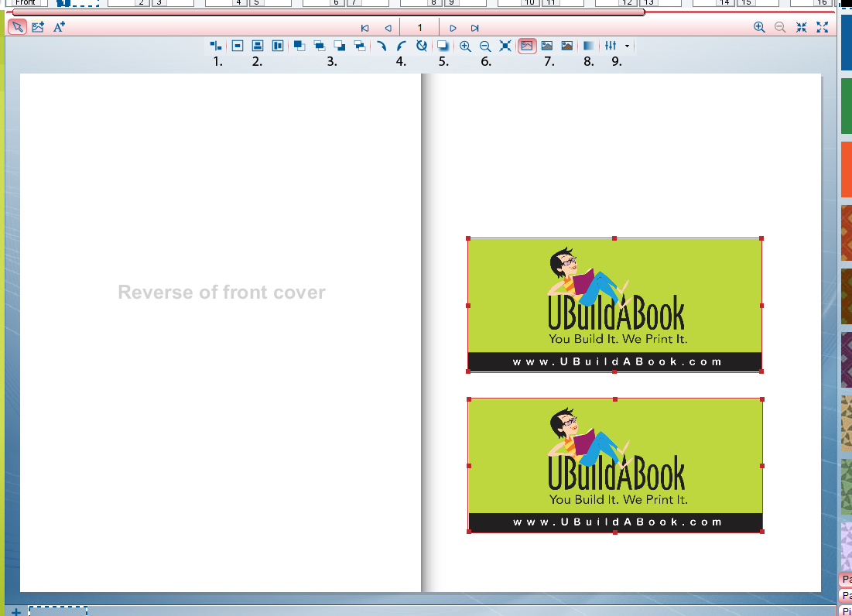Viewport: 852px width, 616px height.
Task: Pick the solid blue background swatch
Action: pyautogui.click(x=847, y=43)
